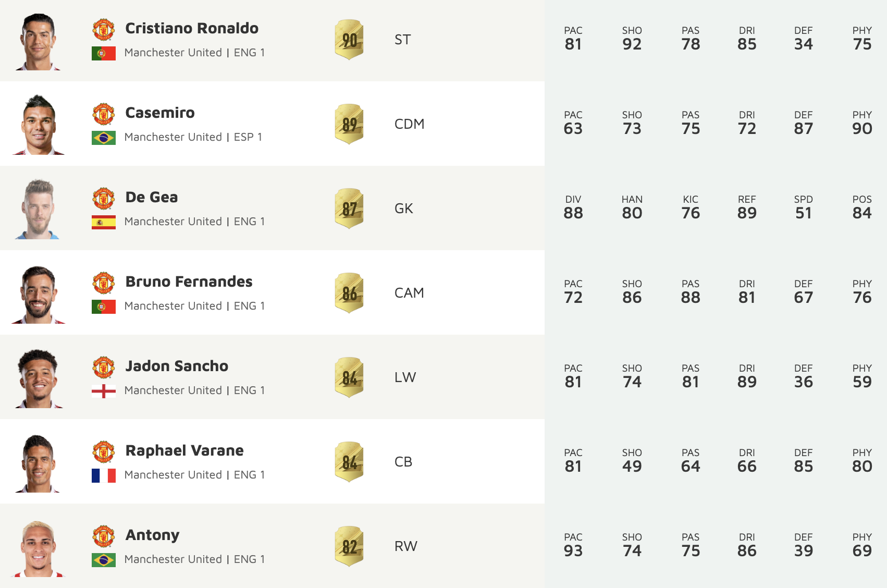Click the Portugal flag under Cristiano Ronaldo
This screenshot has height=588, width=887.
coord(104,53)
